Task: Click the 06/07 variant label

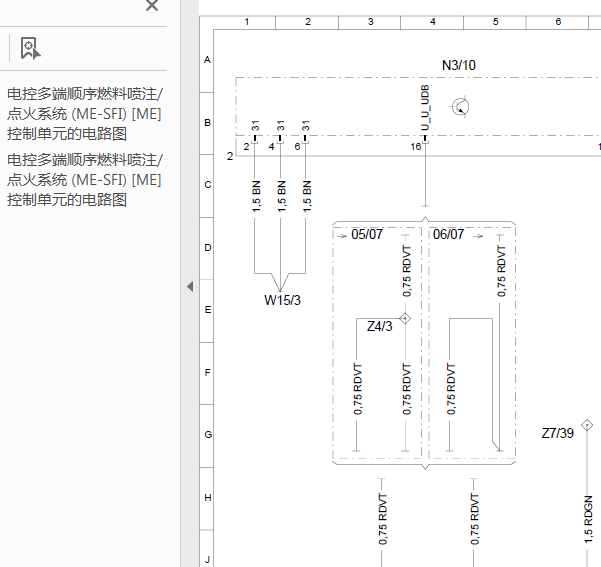Action: (448, 234)
